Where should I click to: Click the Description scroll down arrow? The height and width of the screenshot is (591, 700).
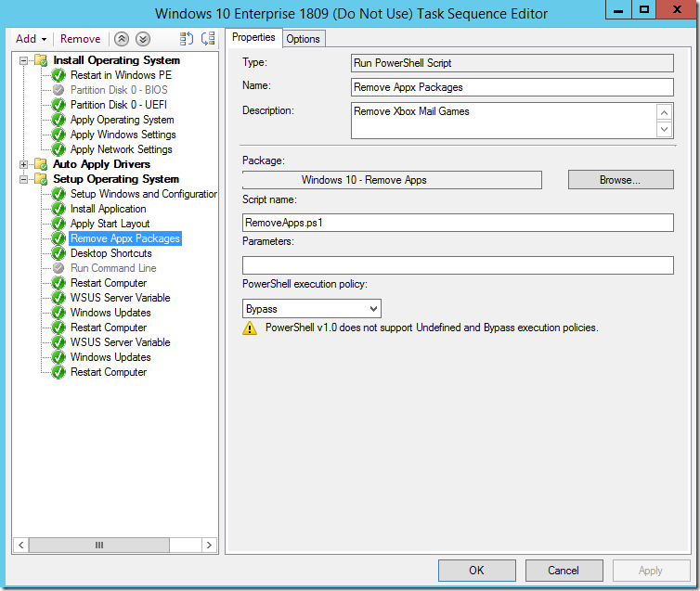[x=665, y=129]
